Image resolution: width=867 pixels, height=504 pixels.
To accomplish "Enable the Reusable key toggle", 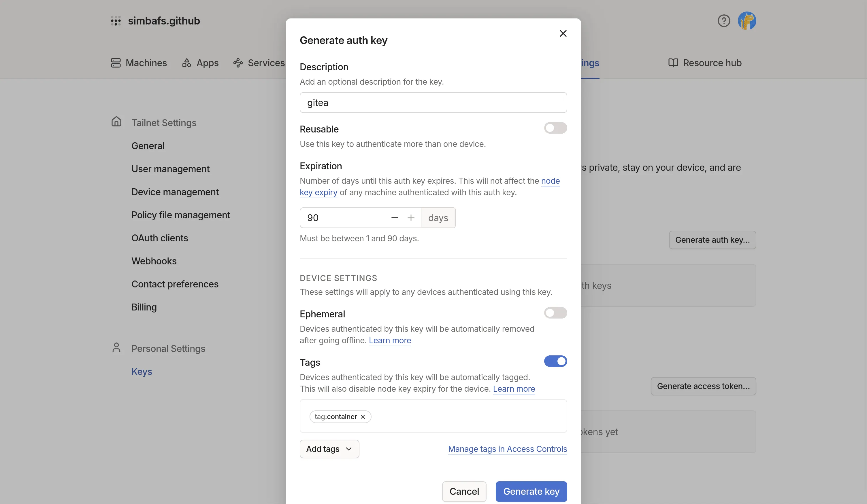I will pos(555,128).
